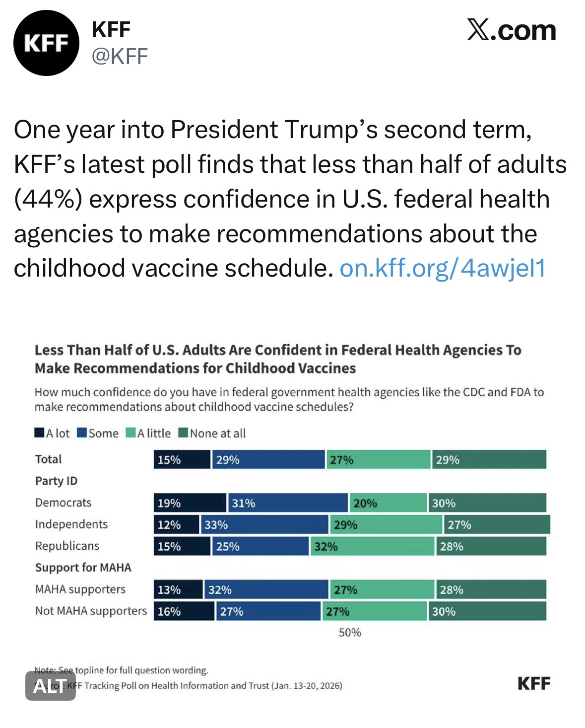Image resolution: width=585 pixels, height=728 pixels.
Task: Open the ALT image description badge
Action: 51,686
